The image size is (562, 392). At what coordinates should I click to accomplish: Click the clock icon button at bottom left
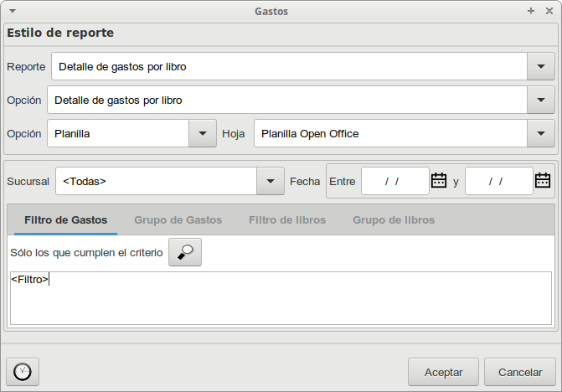tap(23, 372)
